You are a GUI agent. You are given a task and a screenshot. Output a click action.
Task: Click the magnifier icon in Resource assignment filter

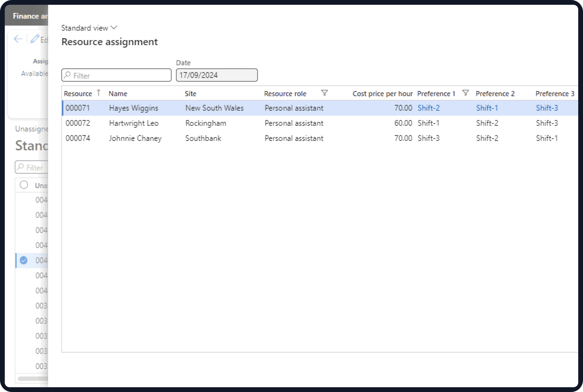[68, 75]
